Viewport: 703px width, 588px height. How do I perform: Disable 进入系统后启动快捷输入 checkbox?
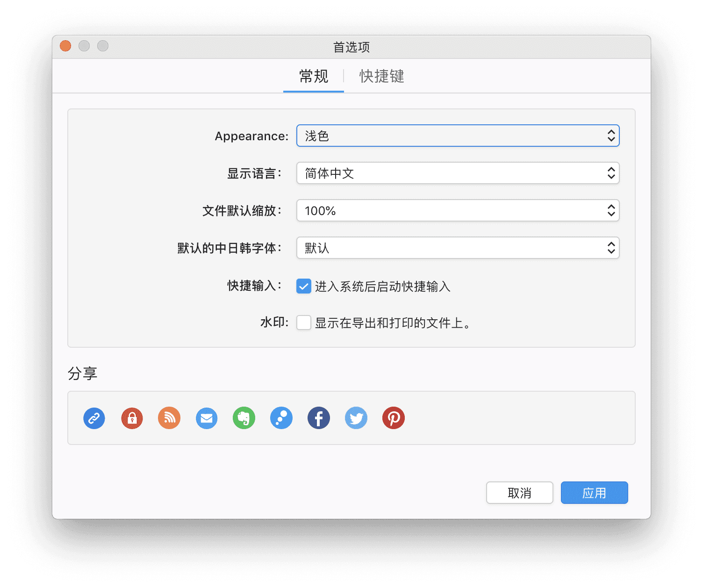(304, 287)
